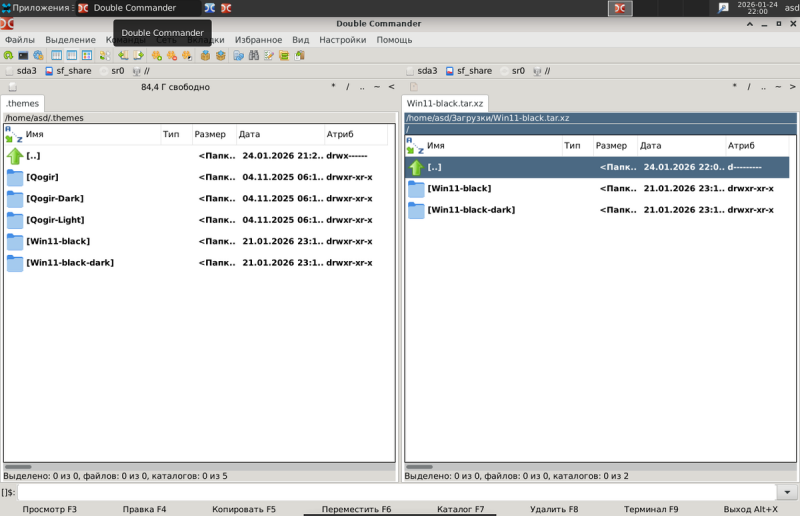Click the synchronize directories toolbar icon

[284, 56]
